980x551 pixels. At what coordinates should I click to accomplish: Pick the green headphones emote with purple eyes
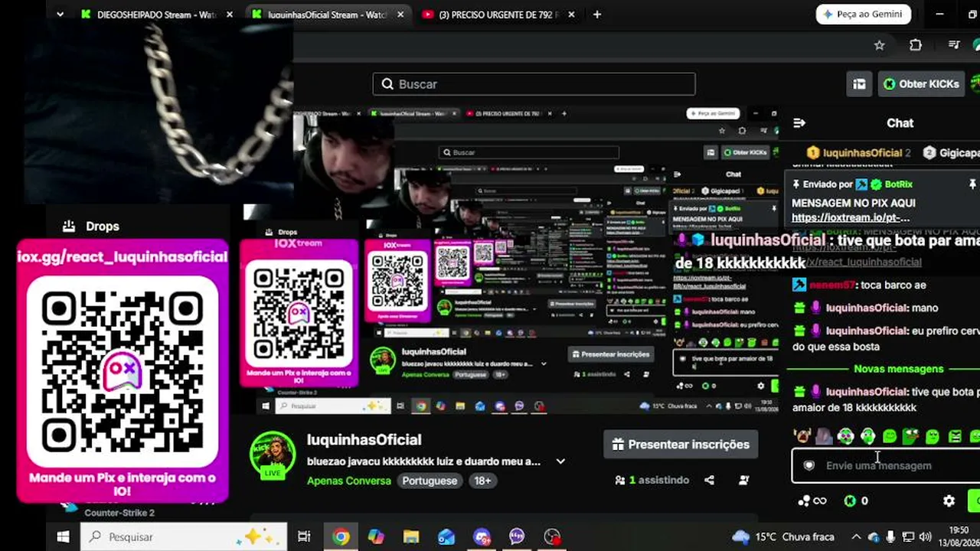point(845,436)
